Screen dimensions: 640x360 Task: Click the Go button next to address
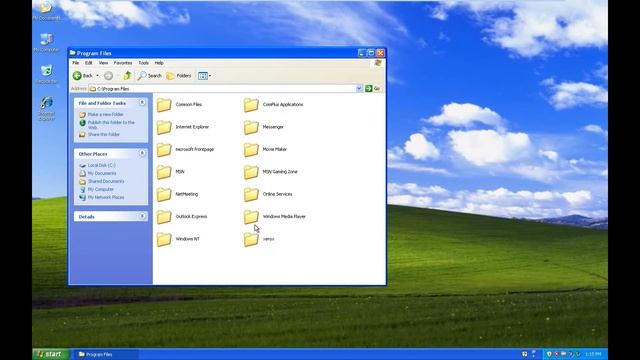coord(373,88)
